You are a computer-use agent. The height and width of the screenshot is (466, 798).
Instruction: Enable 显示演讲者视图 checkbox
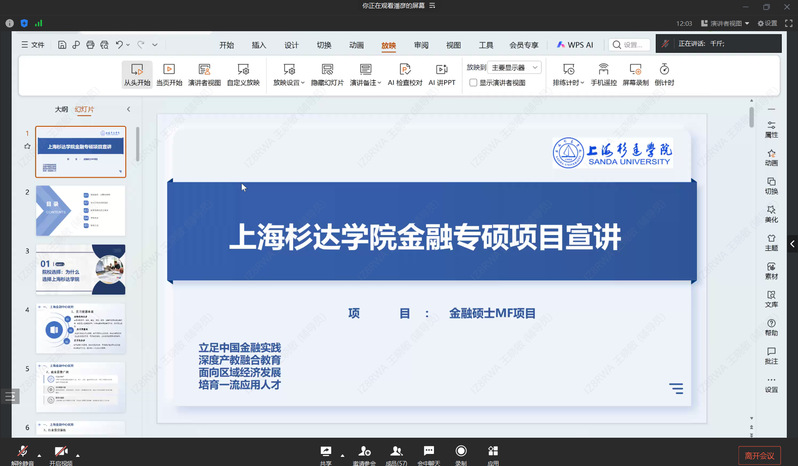tap(473, 82)
